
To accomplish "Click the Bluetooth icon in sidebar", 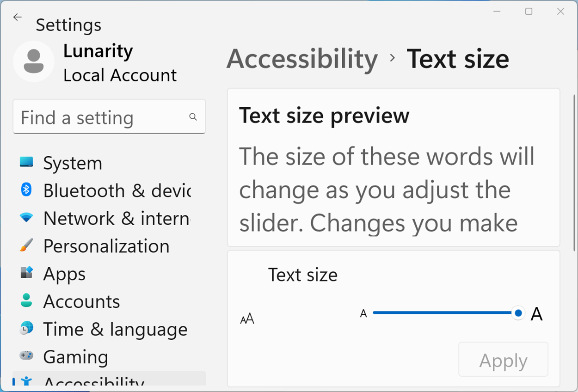I will 26,190.
